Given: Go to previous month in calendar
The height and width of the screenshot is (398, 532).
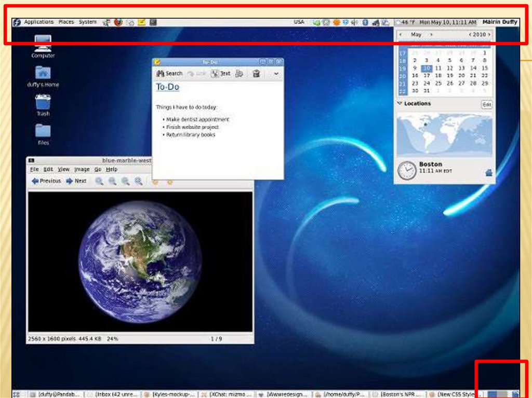Looking at the screenshot, I should 401,34.
